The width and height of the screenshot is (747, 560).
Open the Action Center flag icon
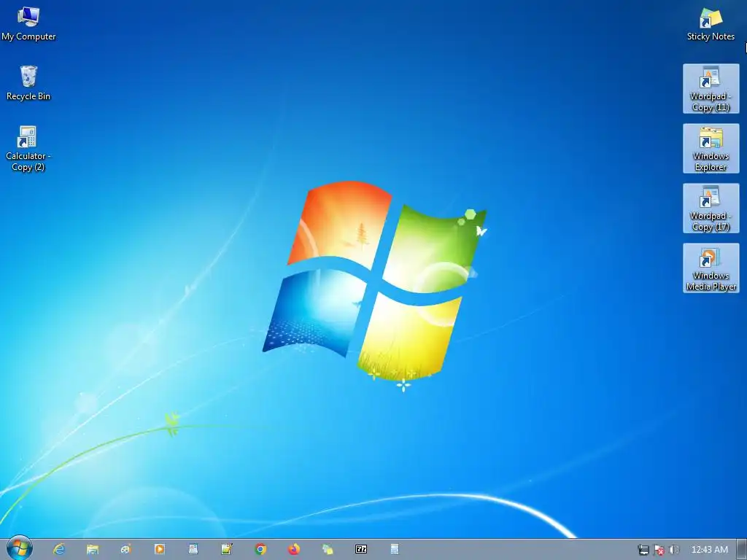[x=659, y=550]
